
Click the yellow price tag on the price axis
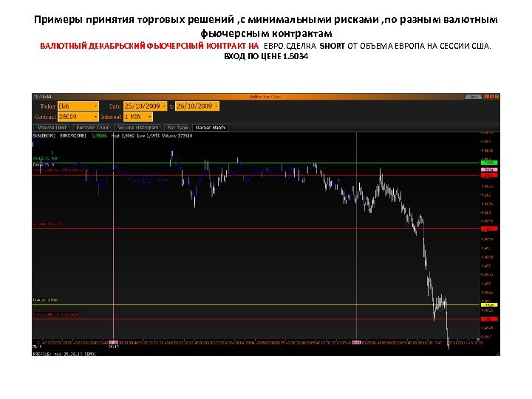pos(489,305)
